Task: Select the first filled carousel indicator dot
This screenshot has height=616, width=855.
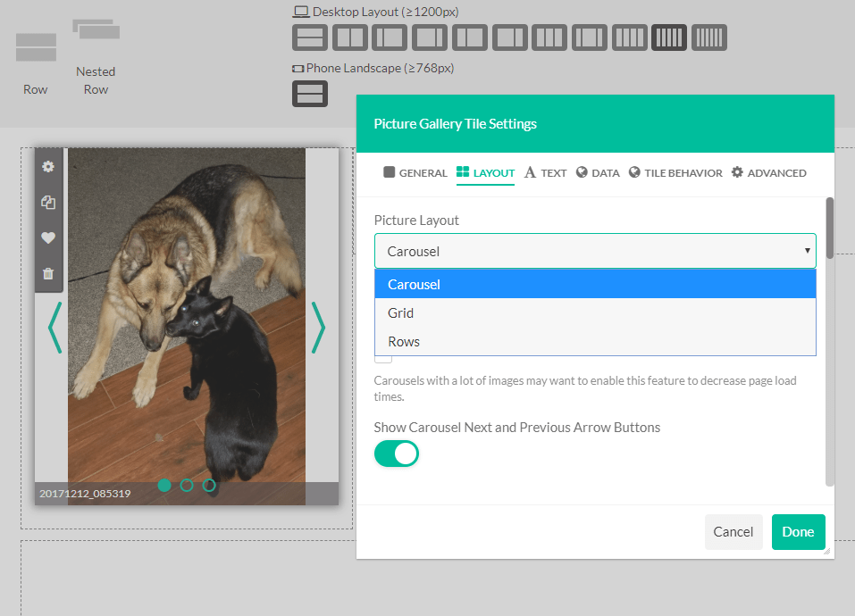Action: click(164, 486)
